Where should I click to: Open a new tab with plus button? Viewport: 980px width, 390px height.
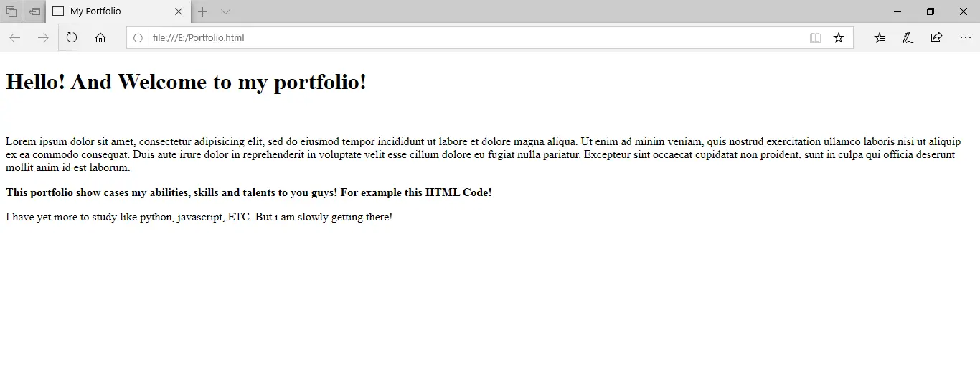203,11
